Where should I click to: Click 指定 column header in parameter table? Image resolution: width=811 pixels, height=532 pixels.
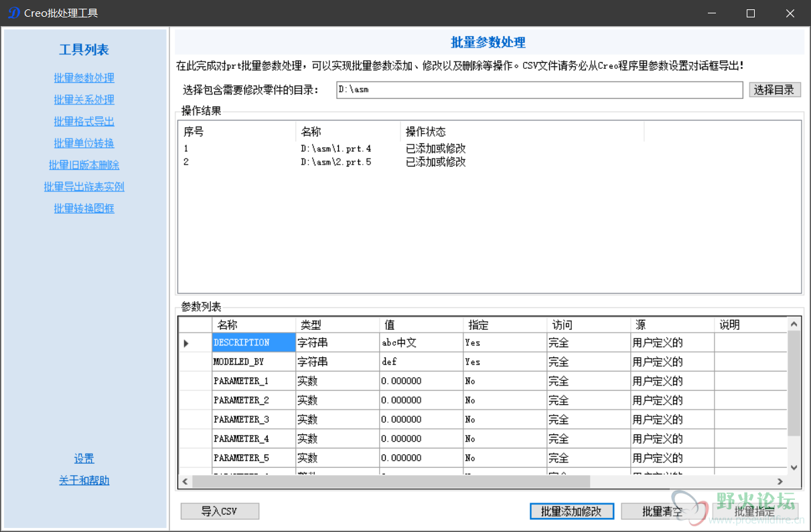[x=505, y=325]
